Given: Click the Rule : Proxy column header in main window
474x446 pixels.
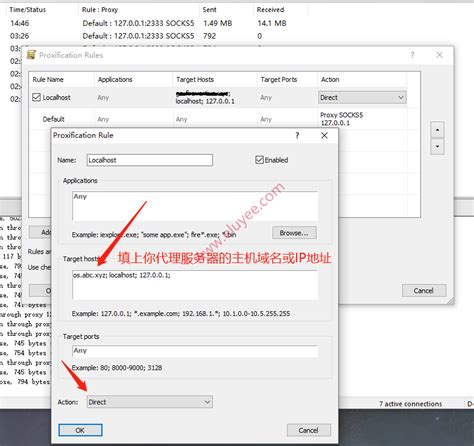Looking at the screenshot, I should coord(100,10).
